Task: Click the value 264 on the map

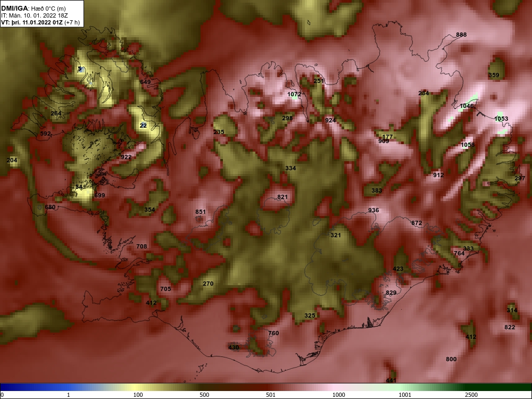Action: click(x=56, y=113)
